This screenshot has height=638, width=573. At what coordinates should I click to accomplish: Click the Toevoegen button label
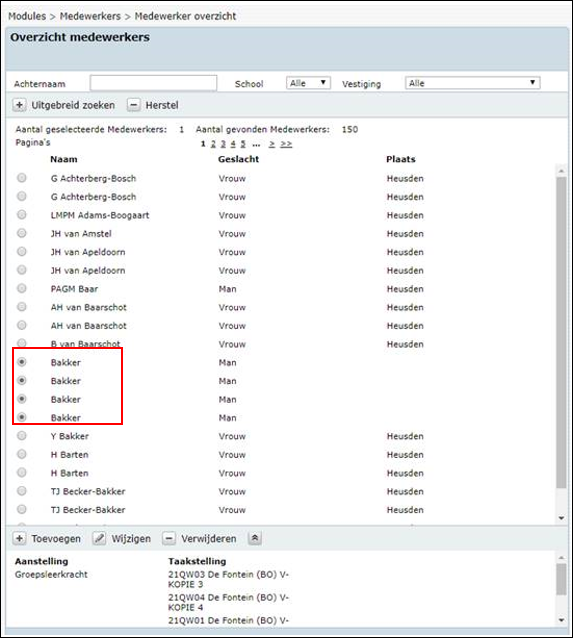point(56,539)
